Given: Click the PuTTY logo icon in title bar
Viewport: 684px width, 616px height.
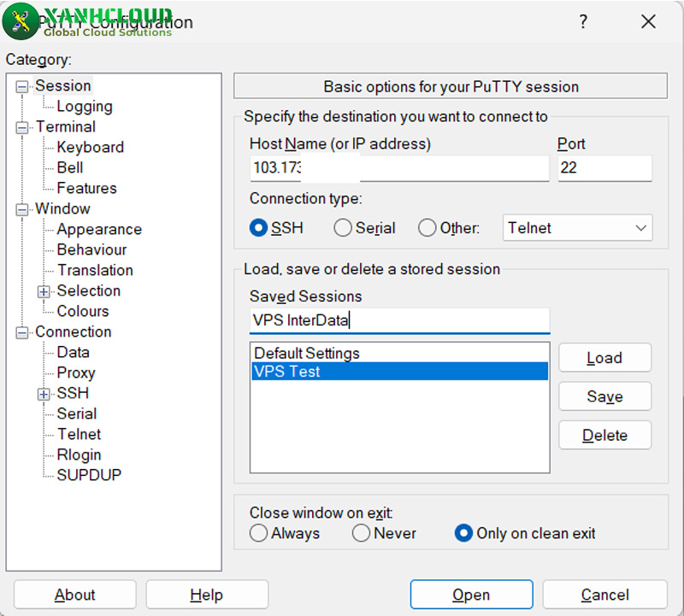Looking at the screenshot, I should pos(21,22).
